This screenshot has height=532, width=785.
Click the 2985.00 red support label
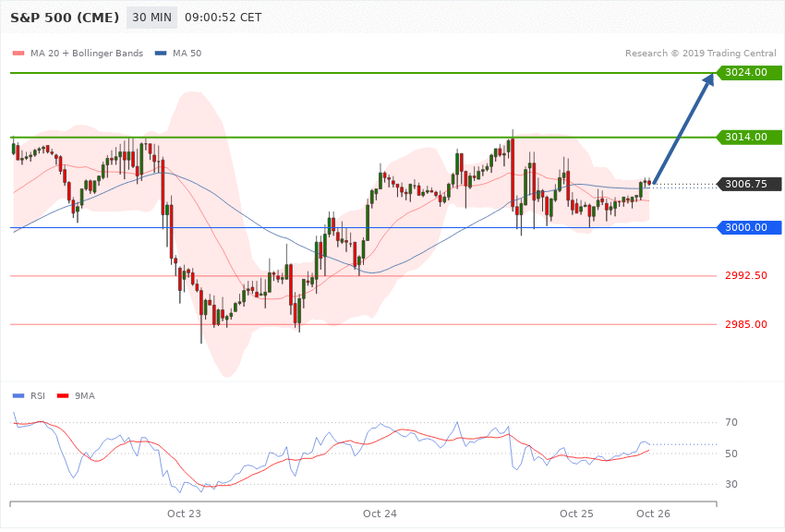(746, 324)
